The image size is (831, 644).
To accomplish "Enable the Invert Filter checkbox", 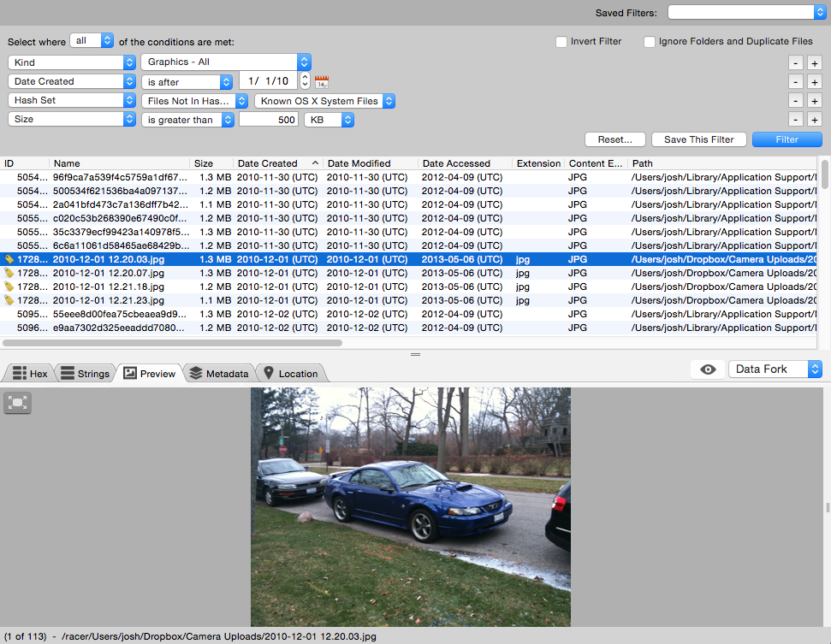I will (x=561, y=42).
